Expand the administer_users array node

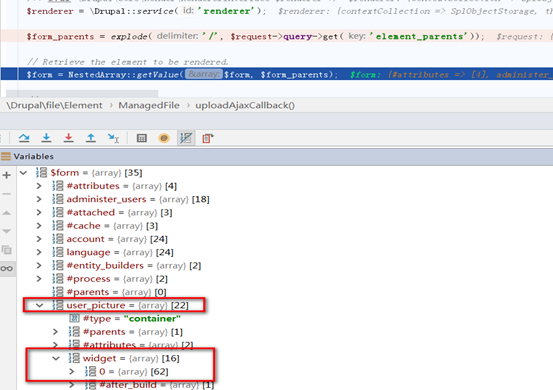(x=39, y=199)
